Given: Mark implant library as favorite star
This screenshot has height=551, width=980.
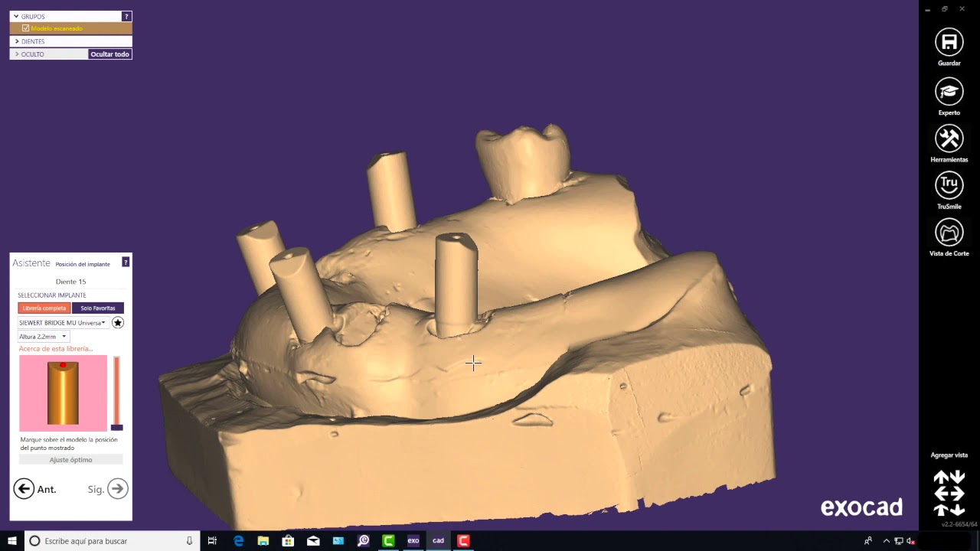Looking at the screenshot, I should pyautogui.click(x=117, y=323).
